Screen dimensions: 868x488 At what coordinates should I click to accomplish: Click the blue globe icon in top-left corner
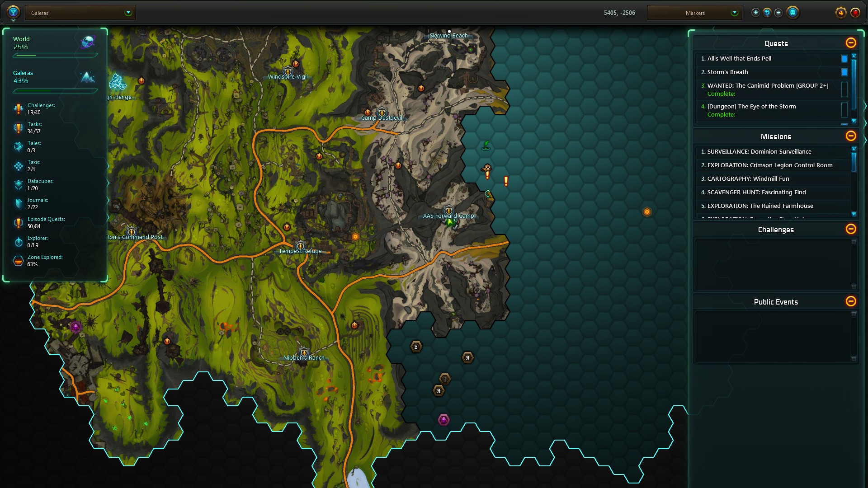(x=13, y=12)
